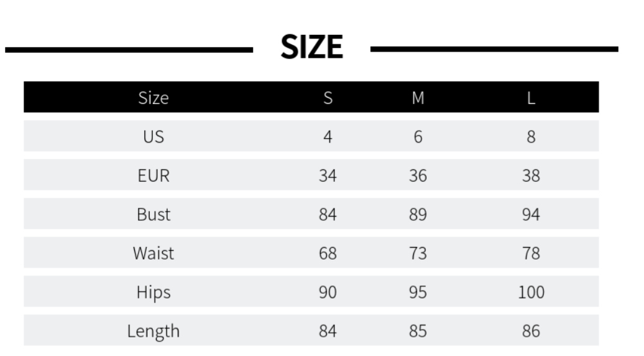The width and height of the screenshot is (644, 356).
Task: Pick the Bust value 89
Action: click(x=418, y=215)
